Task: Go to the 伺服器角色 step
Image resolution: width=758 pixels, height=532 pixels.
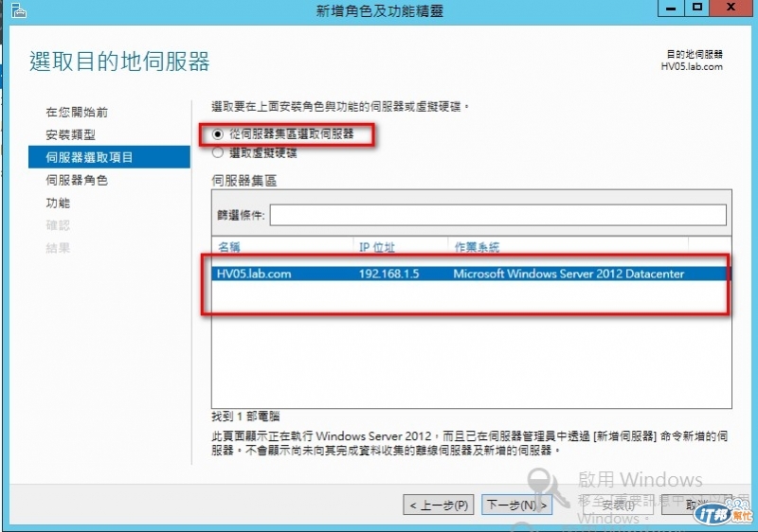Action: click(77, 180)
